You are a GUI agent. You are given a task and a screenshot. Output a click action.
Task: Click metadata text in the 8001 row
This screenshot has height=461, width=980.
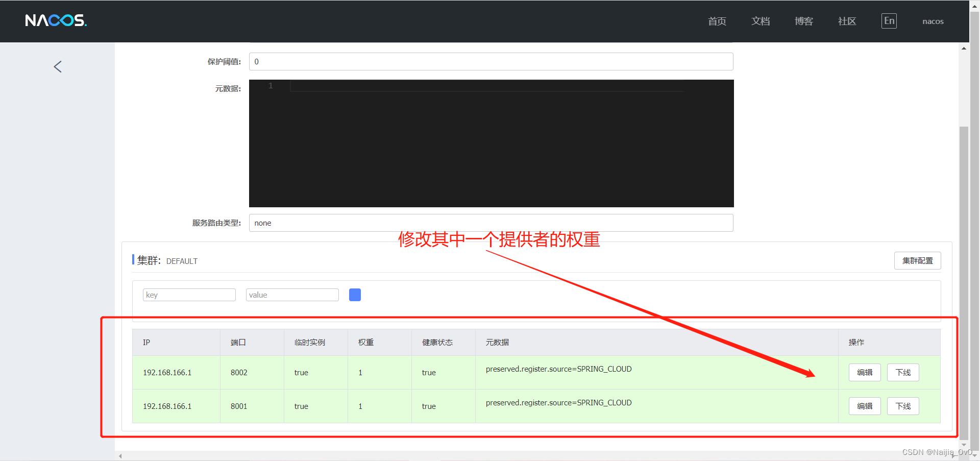pyautogui.click(x=559, y=402)
